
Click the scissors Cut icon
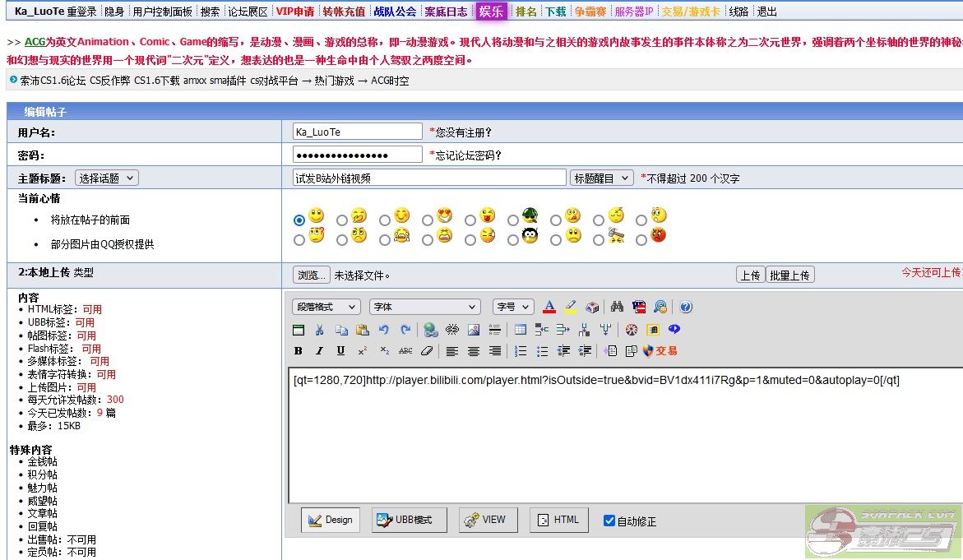[320, 330]
